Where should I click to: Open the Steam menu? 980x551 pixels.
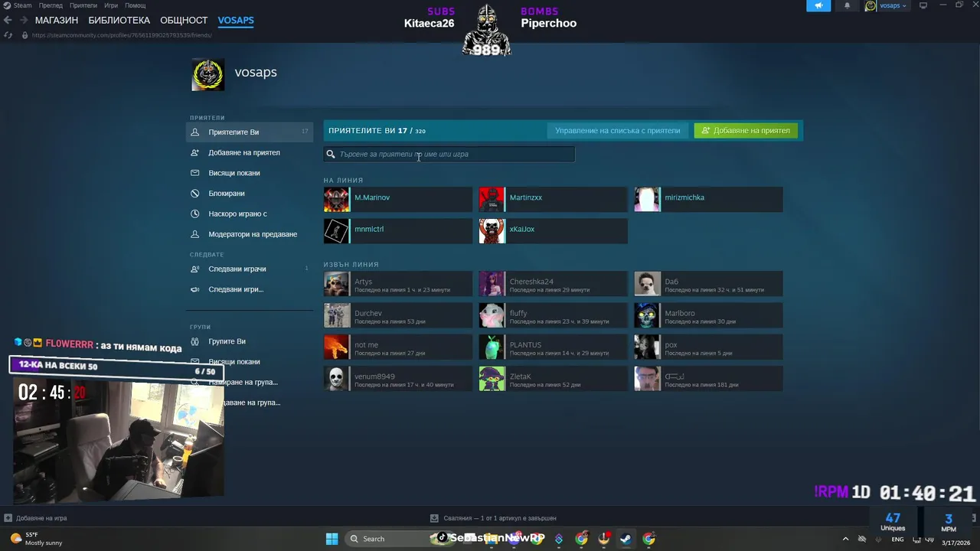coord(18,5)
